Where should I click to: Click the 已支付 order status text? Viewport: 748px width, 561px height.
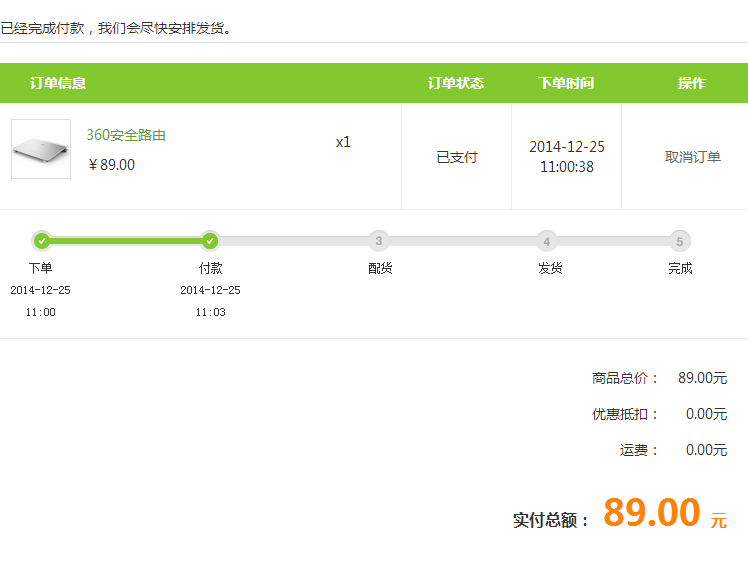pyautogui.click(x=457, y=157)
